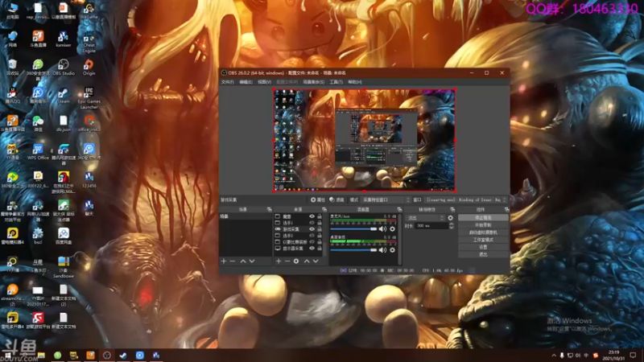Screen dimensions: 644x362
Task: Click 退出 exit button in Controls
Action: click(483, 254)
